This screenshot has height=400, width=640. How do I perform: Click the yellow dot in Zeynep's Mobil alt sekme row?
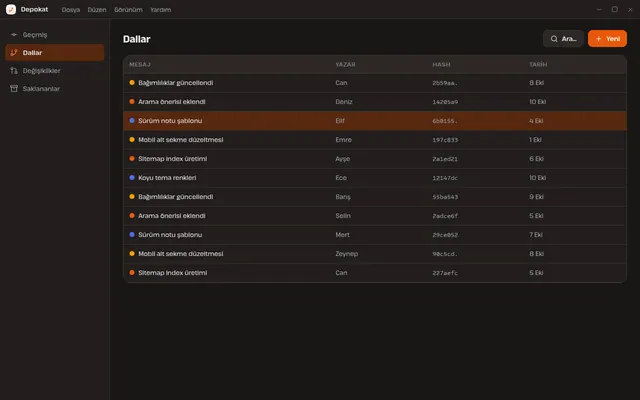pyautogui.click(x=132, y=253)
